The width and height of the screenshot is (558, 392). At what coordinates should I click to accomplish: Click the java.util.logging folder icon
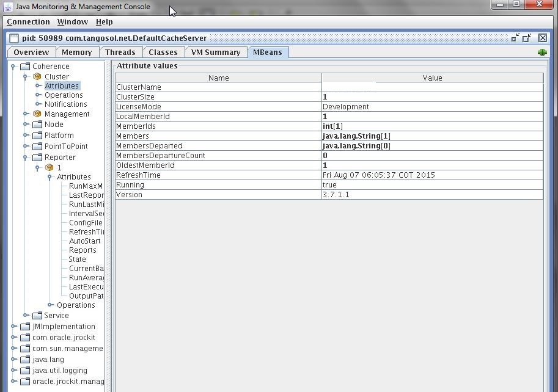25,371
